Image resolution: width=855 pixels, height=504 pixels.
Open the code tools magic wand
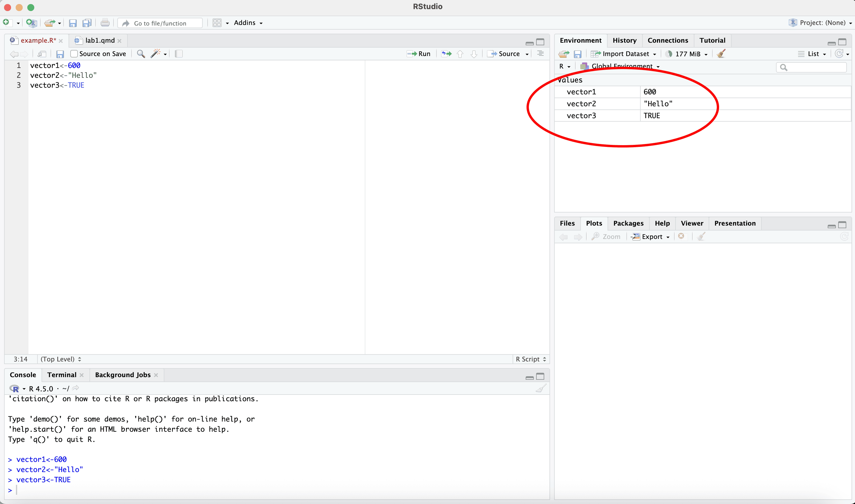coord(156,54)
